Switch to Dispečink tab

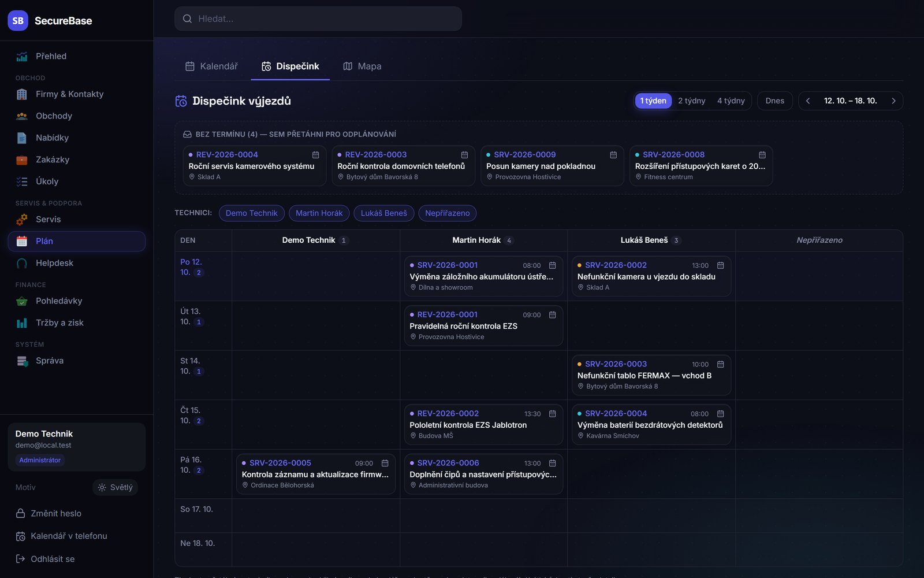(x=290, y=66)
